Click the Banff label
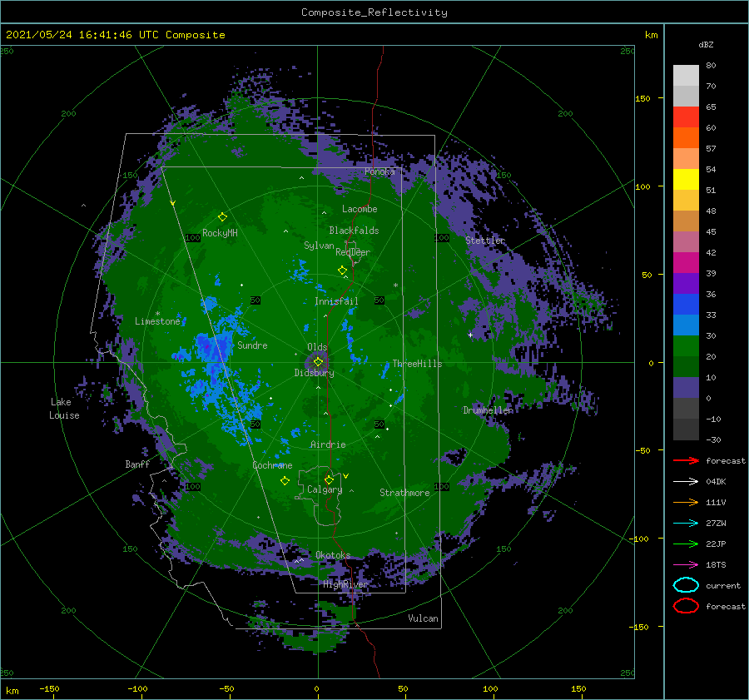This screenshot has height=700, width=749. tap(137, 464)
